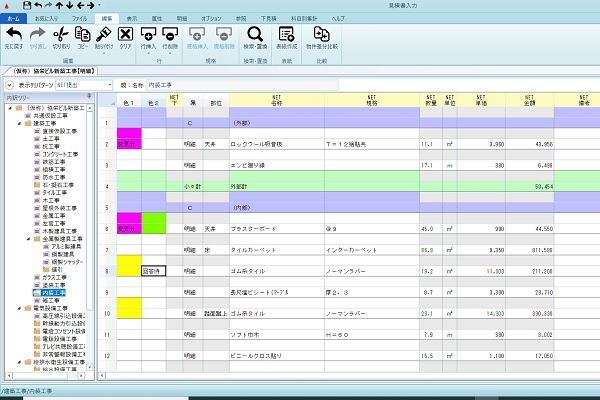
Task: Click the small undo arrow in quick access bar
Action: coord(38,5)
